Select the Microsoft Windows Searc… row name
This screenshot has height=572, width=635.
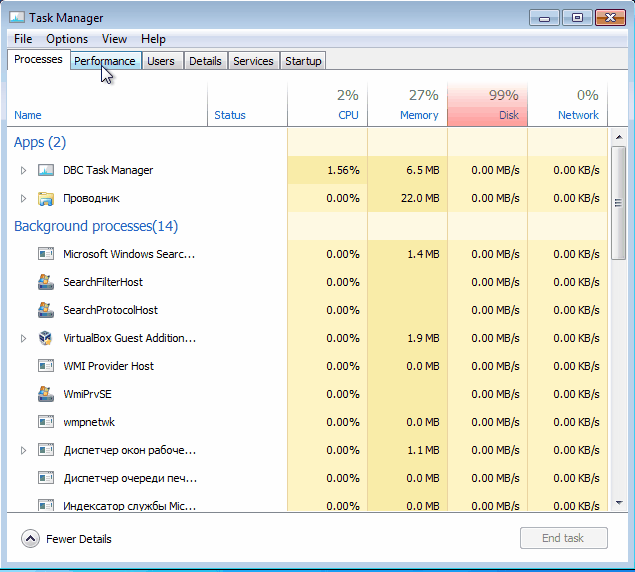coord(129,254)
